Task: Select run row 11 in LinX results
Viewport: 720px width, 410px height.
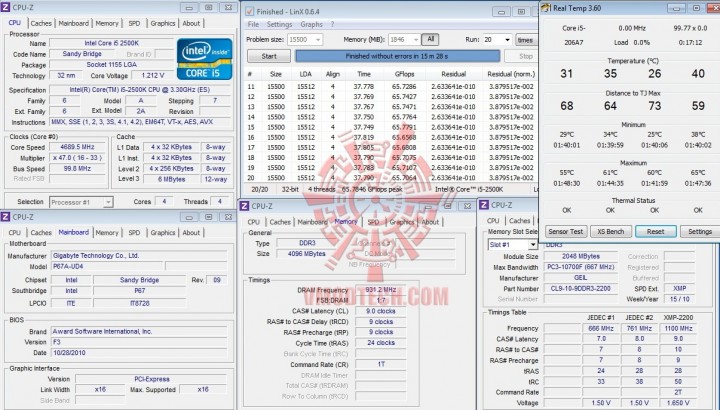Action: (x=391, y=86)
